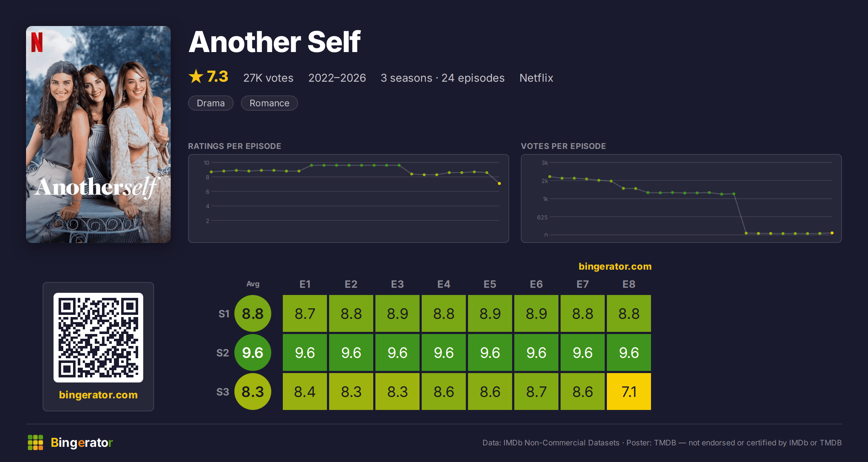Click the Bingerator brand name in footer
Viewport: 868px width, 462px height.
tap(82, 442)
